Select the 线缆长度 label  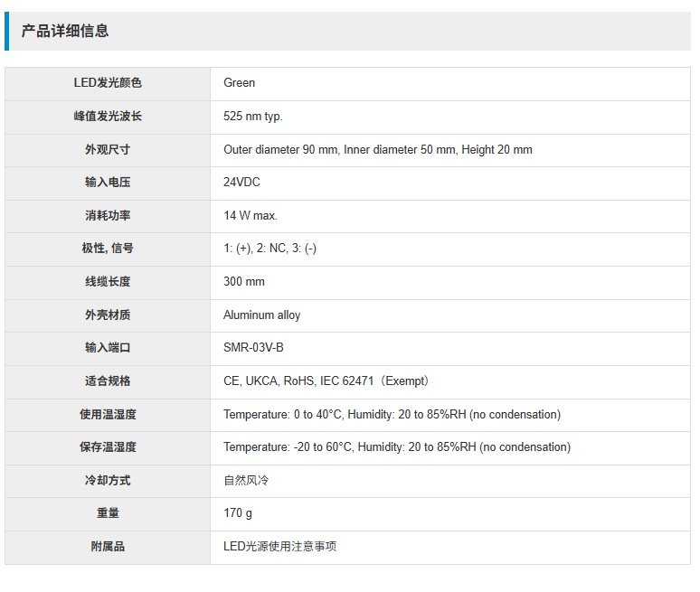pos(108,282)
